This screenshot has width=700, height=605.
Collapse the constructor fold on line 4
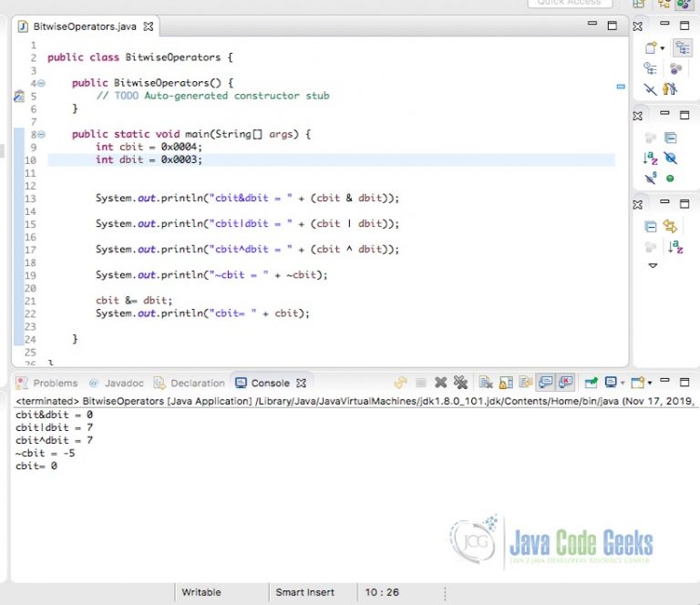(x=41, y=83)
